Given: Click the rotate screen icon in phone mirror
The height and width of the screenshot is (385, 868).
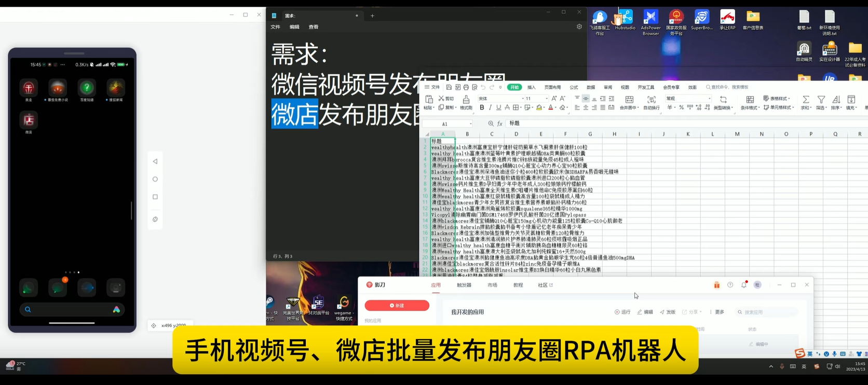Looking at the screenshot, I should pyautogui.click(x=155, y=219).
